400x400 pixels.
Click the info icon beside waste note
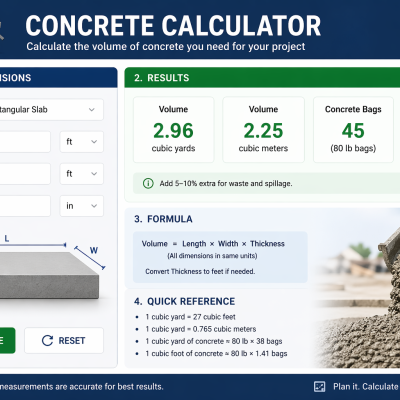[x=148, y=183]
